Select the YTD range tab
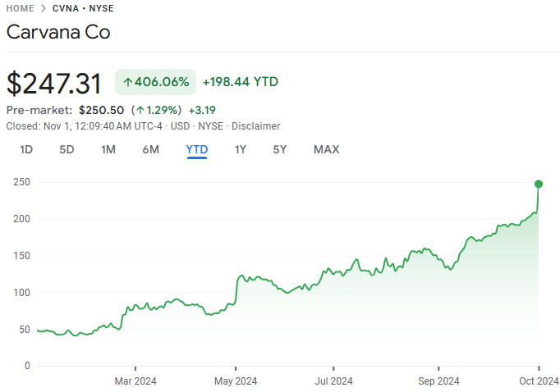The height and width of the screenshot is (392, 560). click(x=197, y=149)
